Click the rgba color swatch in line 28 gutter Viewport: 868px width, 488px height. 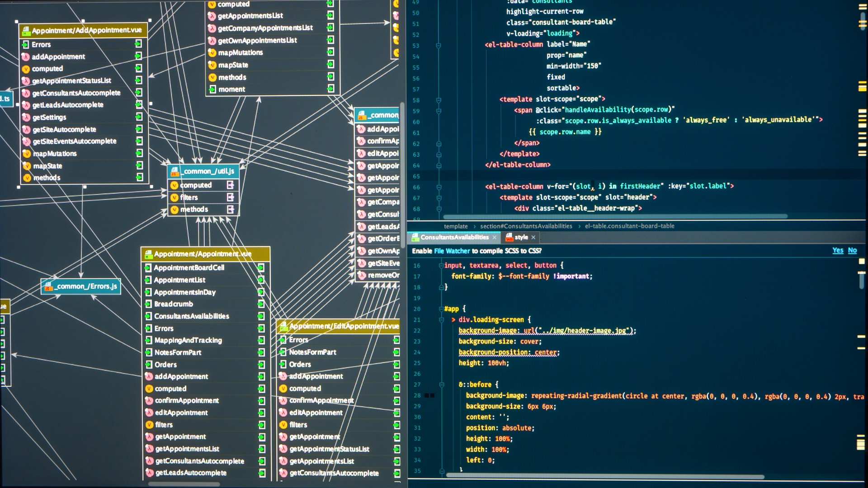click(427, 395)
